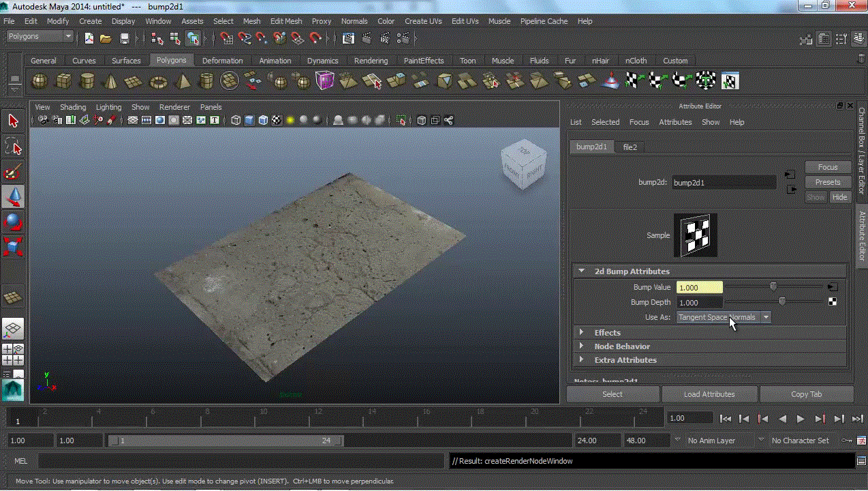Click the cylindrical mapping checkerboard shelf icon
Viewport: 868px width, 491px height.
click(x=657, y=81)
